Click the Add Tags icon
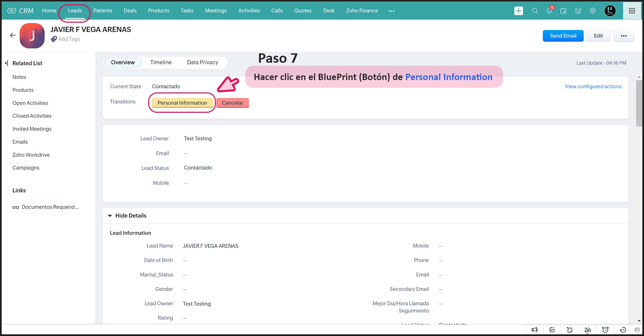The height and width of the screenshot is (336, 644). pyautogui.click(x=54, y=39)
